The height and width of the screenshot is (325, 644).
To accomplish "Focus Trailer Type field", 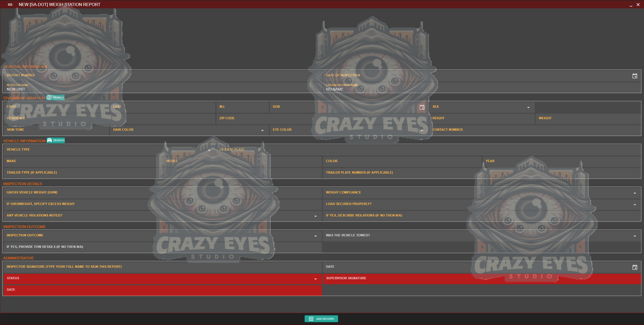I will [163, 173].
